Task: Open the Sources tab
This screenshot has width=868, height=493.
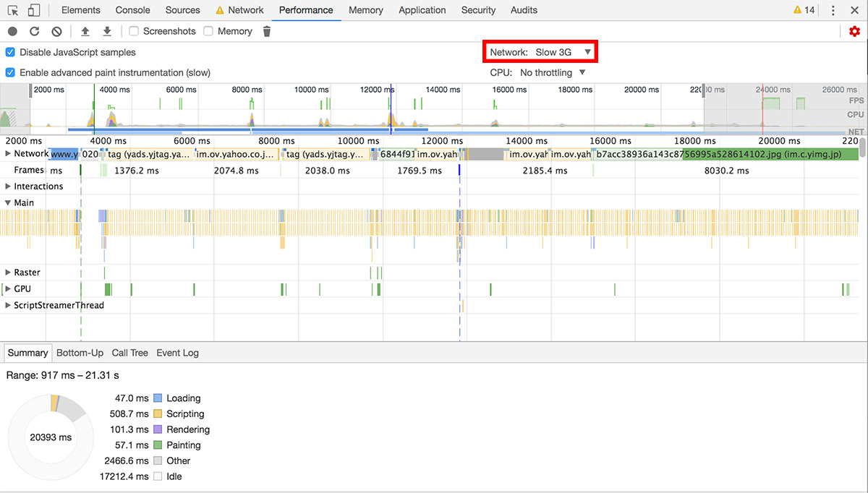Action: [x=182, y=10]
